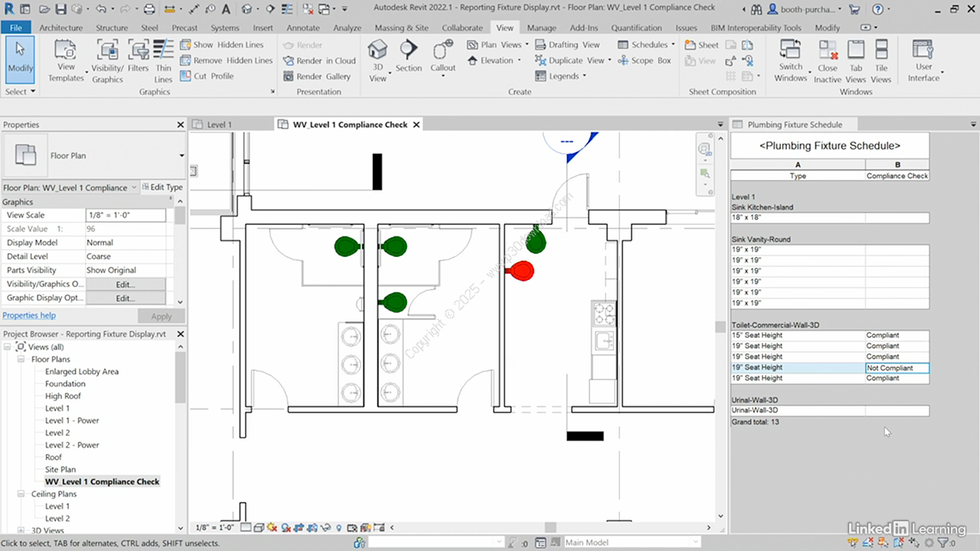Open the File menu
The width and height of the screenshot is (980, 551).
[15, 28]
